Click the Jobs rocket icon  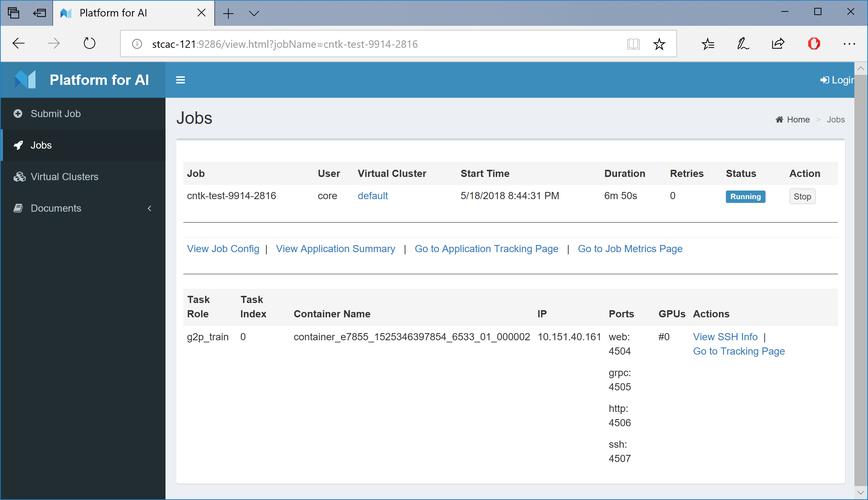(x=18, y=145)
